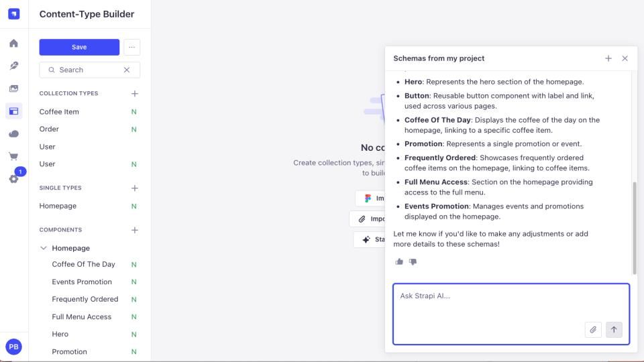Image resolution: width=644 pixels, height=362 pixels.
Task: Open Content Manager feather icon
Action: (13, 66)
